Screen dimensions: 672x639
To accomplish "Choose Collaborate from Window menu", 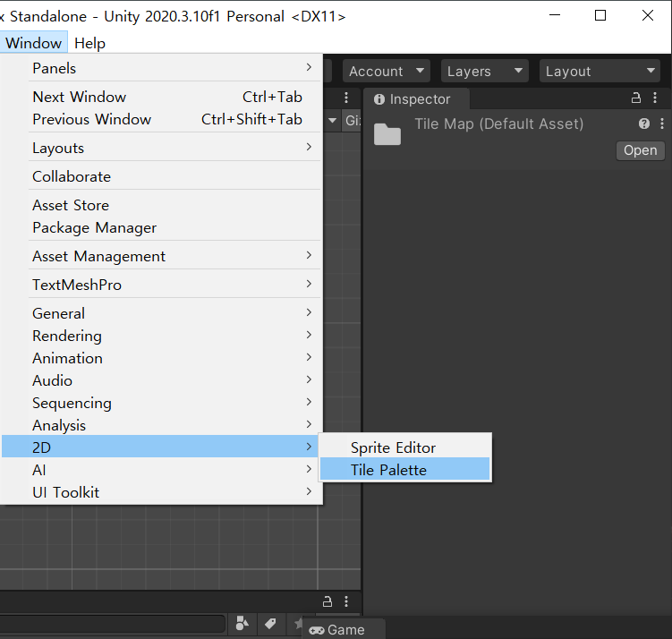I will [161, 176].
